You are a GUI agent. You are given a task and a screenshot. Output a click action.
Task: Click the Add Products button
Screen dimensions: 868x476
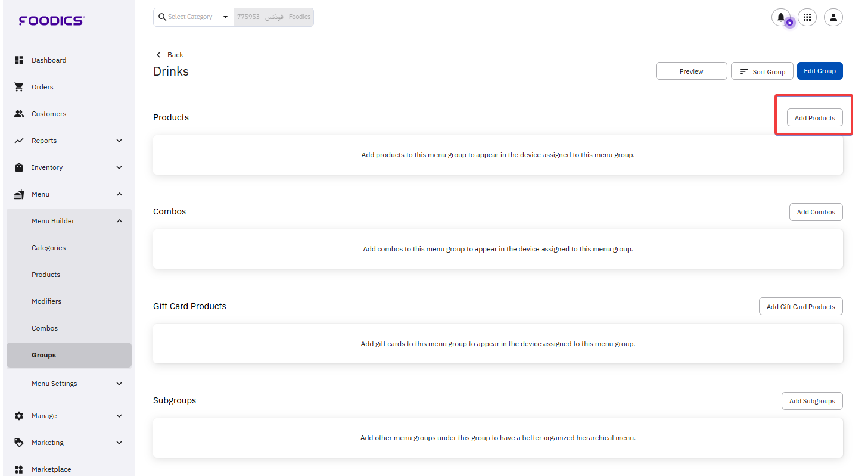tap(814, 118)
